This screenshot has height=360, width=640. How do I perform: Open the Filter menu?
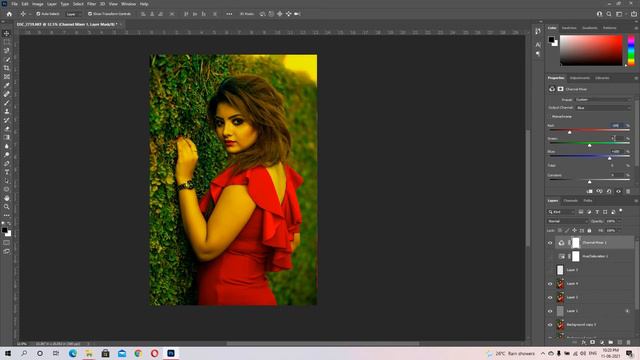pos(91,4)
